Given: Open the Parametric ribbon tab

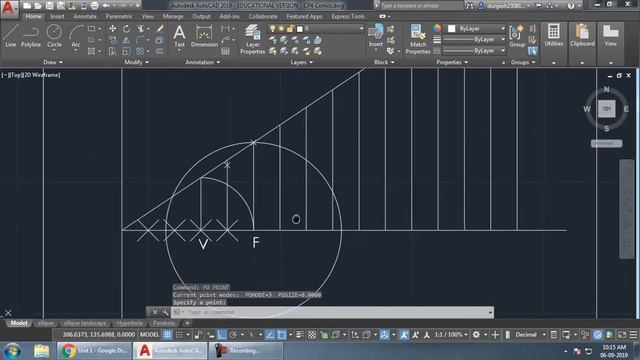Looking at the screenshot, I should click(x=119, y=16).
